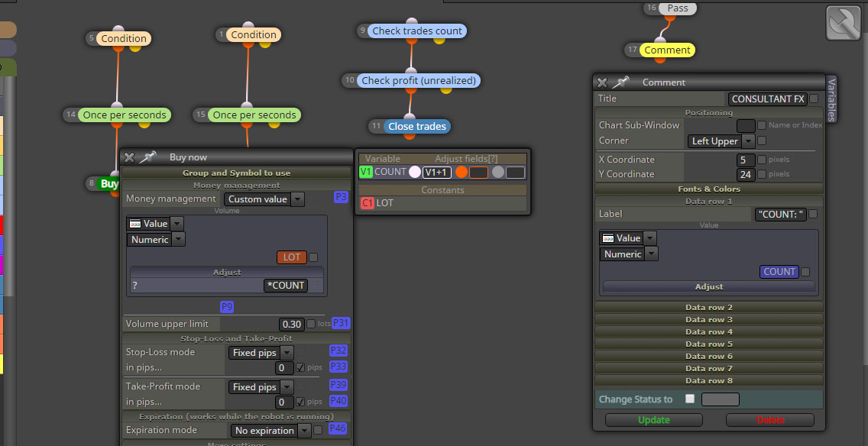Expand the Data row 2 section
The image size is (868, 446).
708,307
